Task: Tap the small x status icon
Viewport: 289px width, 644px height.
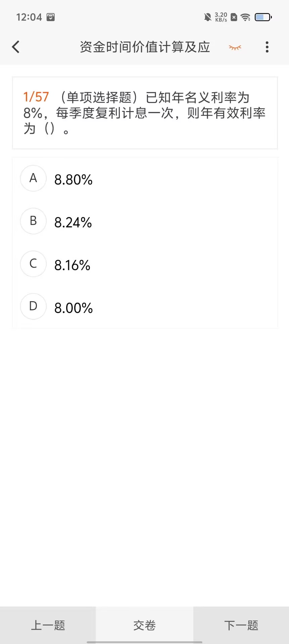Action: tap(234, 17)
